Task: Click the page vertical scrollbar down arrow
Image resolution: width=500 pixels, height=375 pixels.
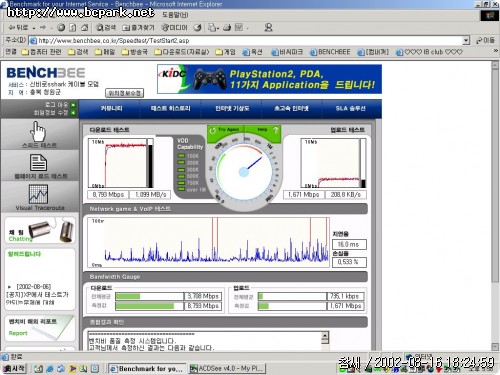Action: [x=495, y=347]
